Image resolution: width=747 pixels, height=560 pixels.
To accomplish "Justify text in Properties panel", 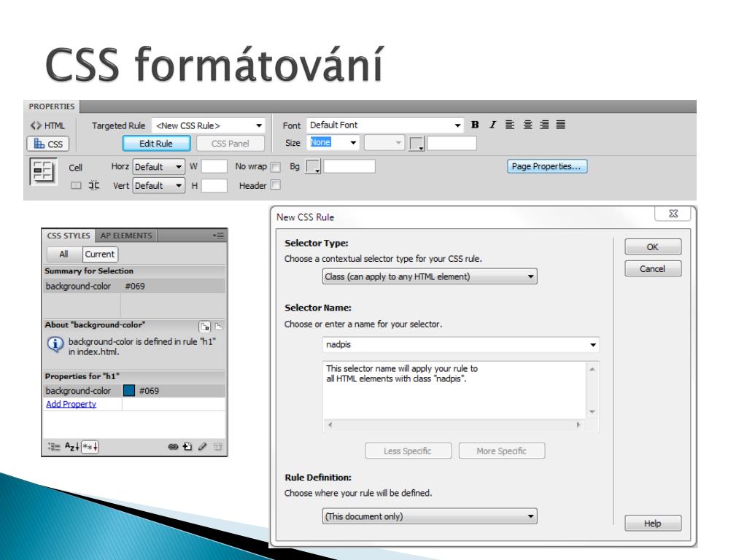I will point(561,125).
